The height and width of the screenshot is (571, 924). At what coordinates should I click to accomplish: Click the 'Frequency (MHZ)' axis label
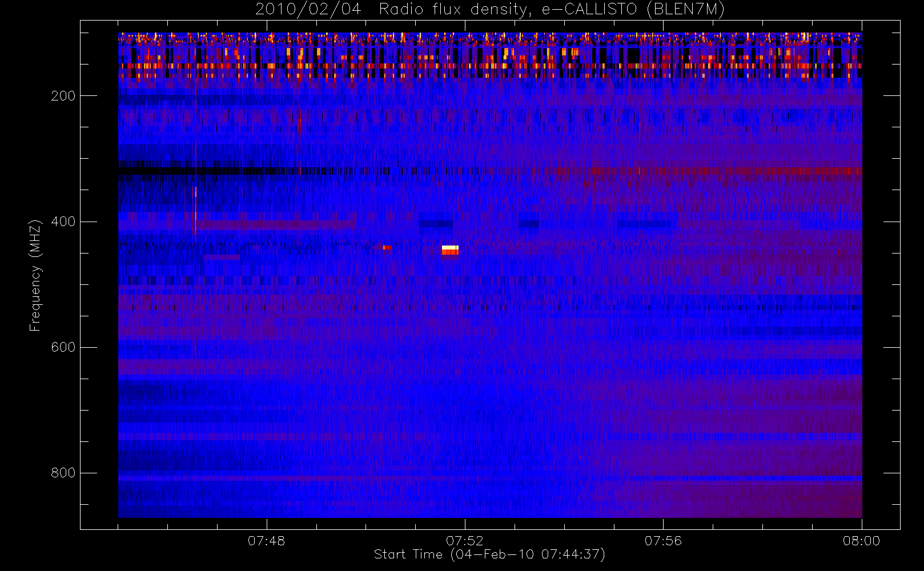pos(35,275)
